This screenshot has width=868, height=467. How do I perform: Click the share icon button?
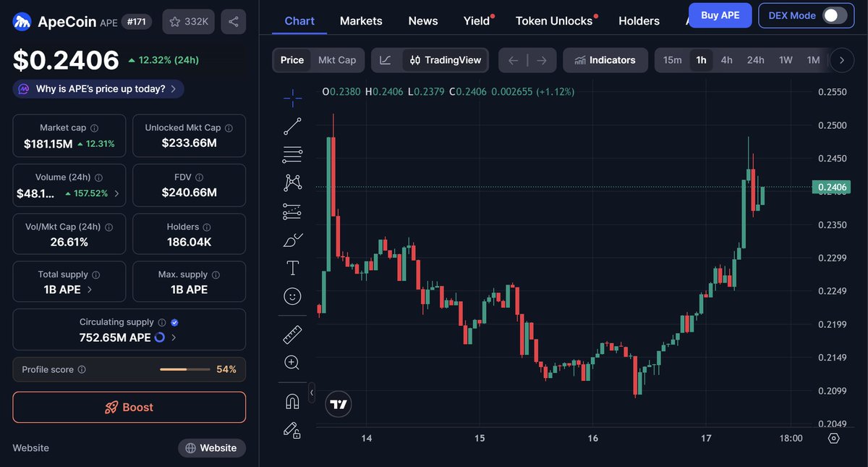coord(233,22)
